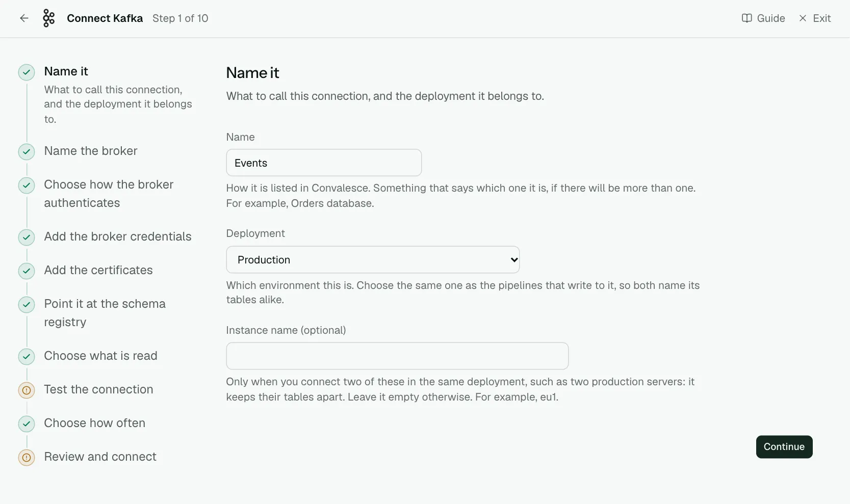Click the checkmark icon beside Choose how often
850x504 pixels.
[27, 424]
